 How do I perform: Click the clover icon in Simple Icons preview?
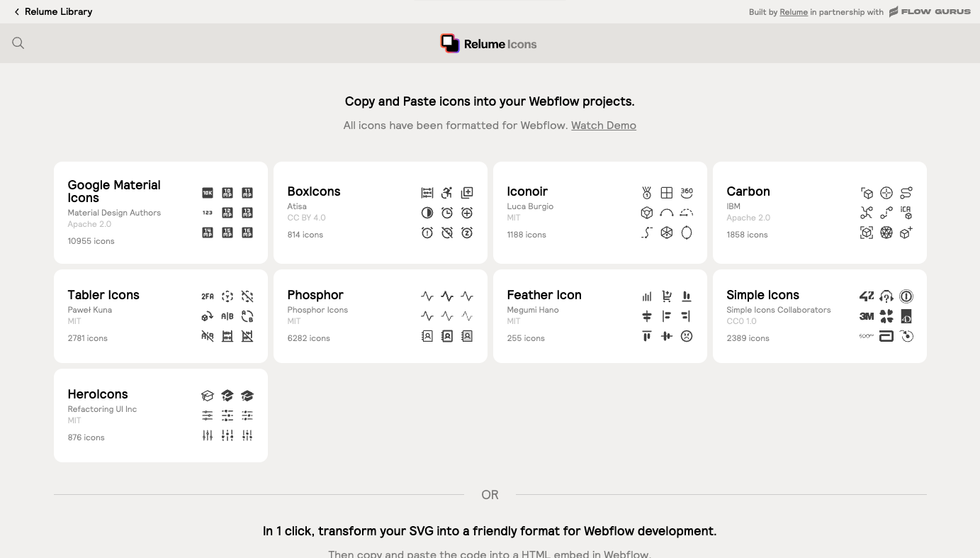tap(886, 316)
